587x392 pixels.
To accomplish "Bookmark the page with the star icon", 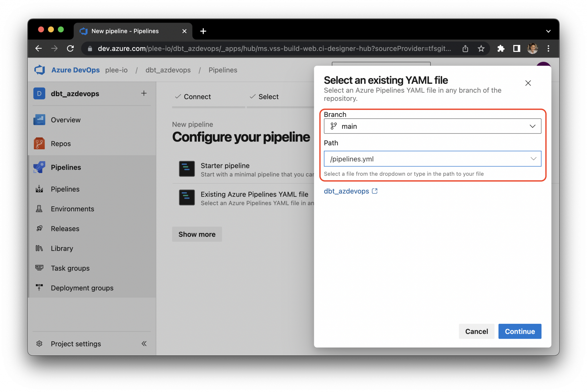I will [481, 49].
